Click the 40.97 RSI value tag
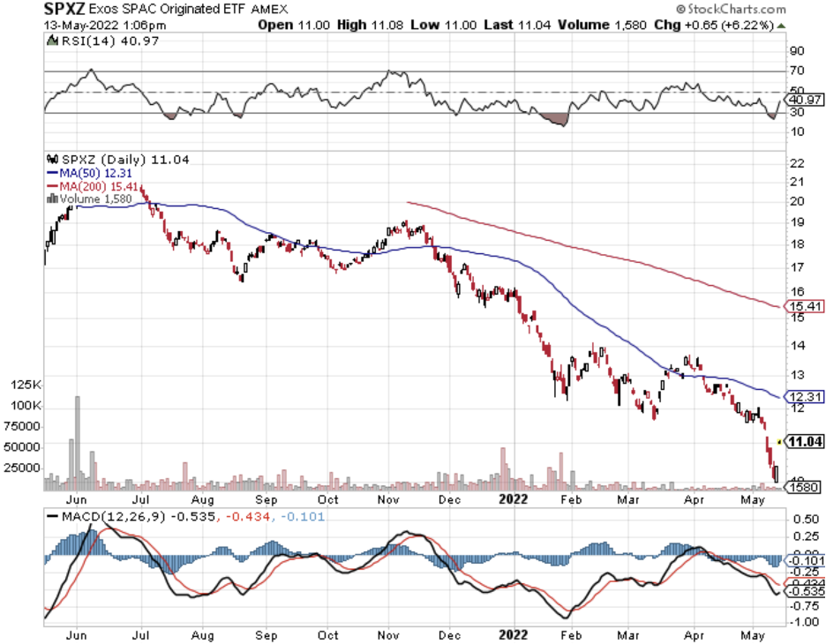This screenshot has height=644, width=826. 805,101
